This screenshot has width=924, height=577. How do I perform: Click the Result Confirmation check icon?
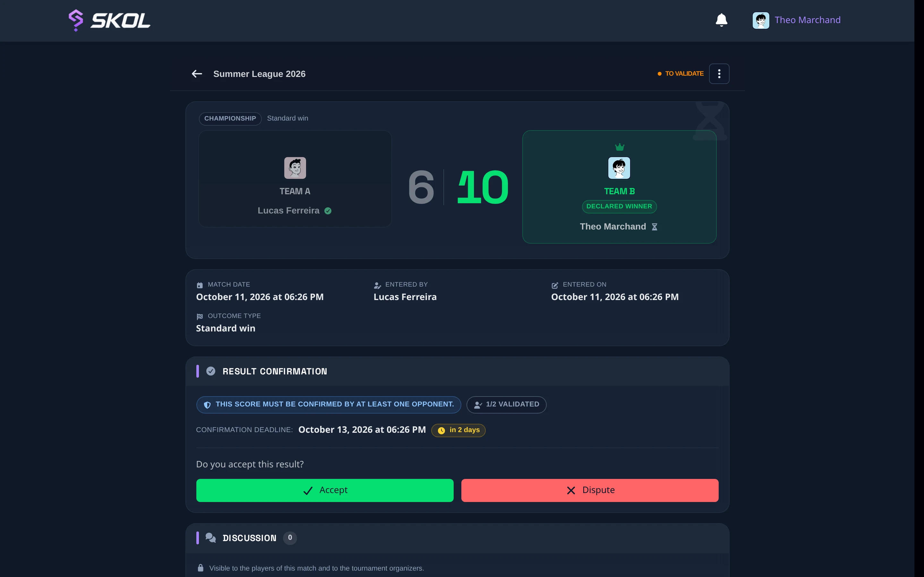point(211,371)
